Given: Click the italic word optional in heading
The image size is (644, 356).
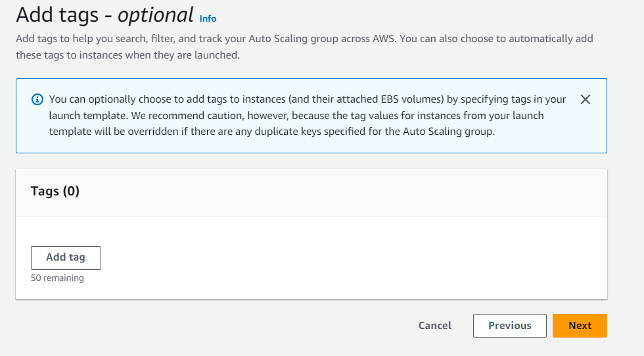Looking at the screenshot, I should [155, 15].
